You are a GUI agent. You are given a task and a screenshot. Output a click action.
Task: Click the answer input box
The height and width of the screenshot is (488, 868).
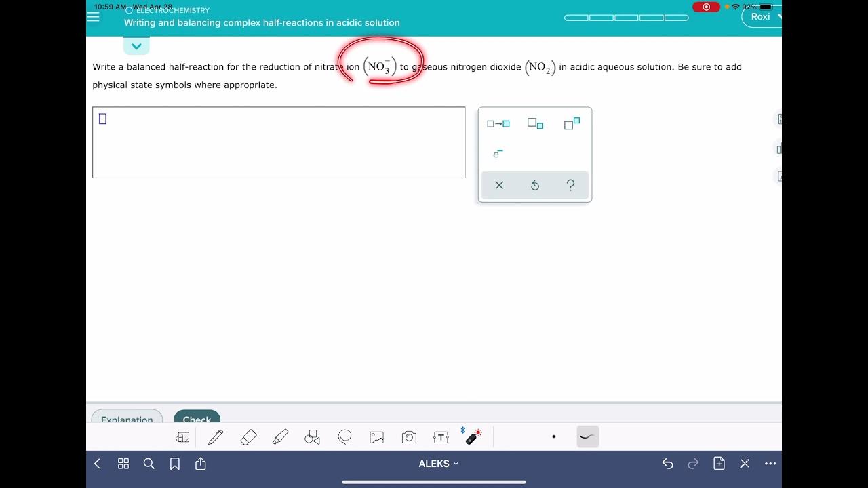(x=279, y=142)
